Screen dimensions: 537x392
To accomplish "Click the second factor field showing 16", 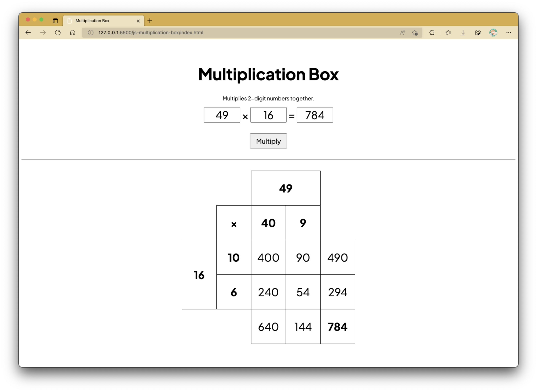I will (268, 115).
